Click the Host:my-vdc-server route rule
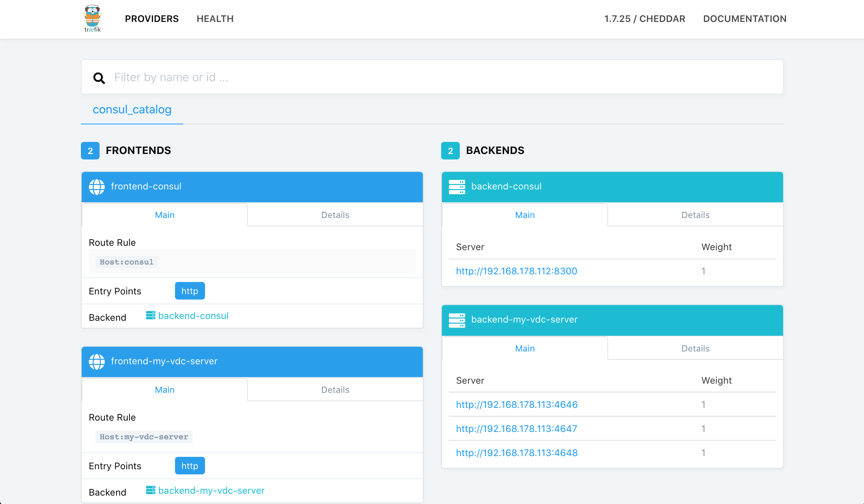The height and width of the screenshot is (504, 864). (144, 437)
